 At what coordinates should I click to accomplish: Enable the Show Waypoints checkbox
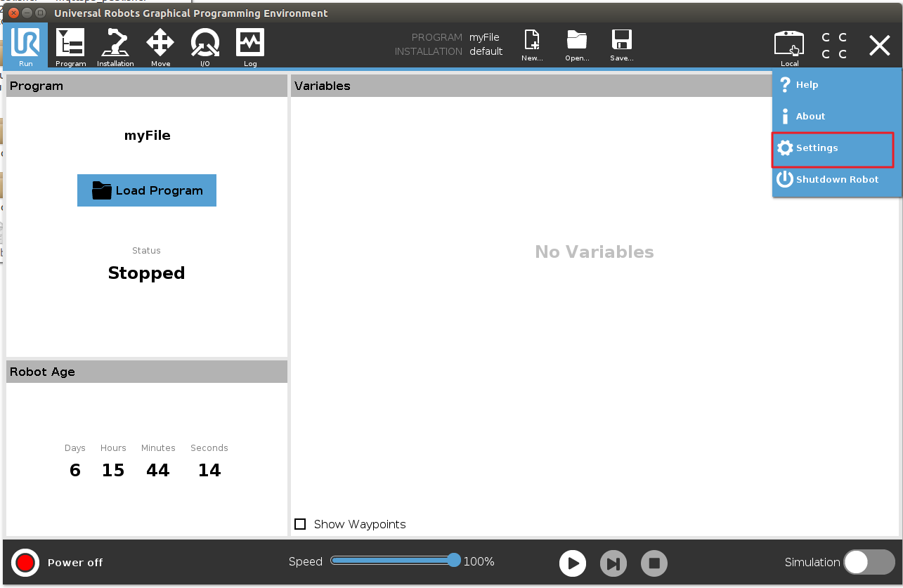click(300, 524)
